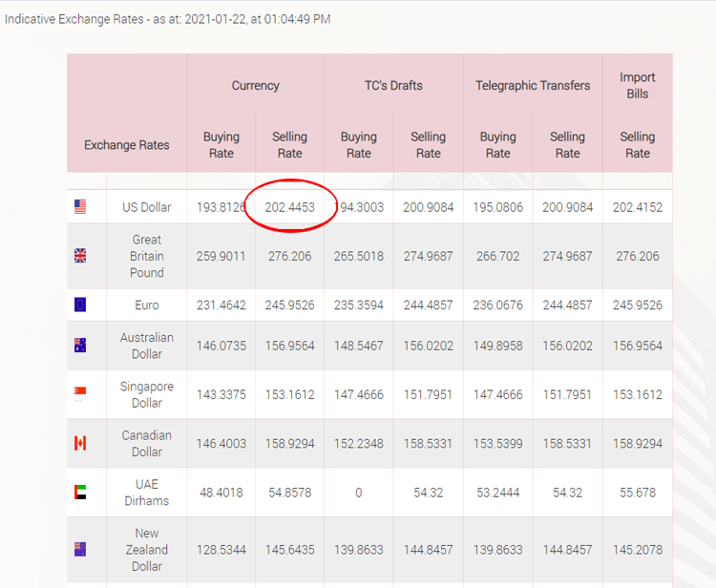The width and height of the screenshot is (716, 588).
Task: Click Canadian Dollar telegraphic buying 153.5399
Action: click(x=497, y=443)
